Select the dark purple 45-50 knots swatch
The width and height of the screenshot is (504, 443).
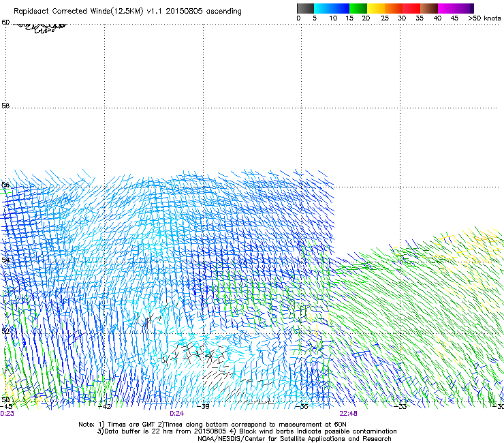pyautogui.click(x=465, y=8)
